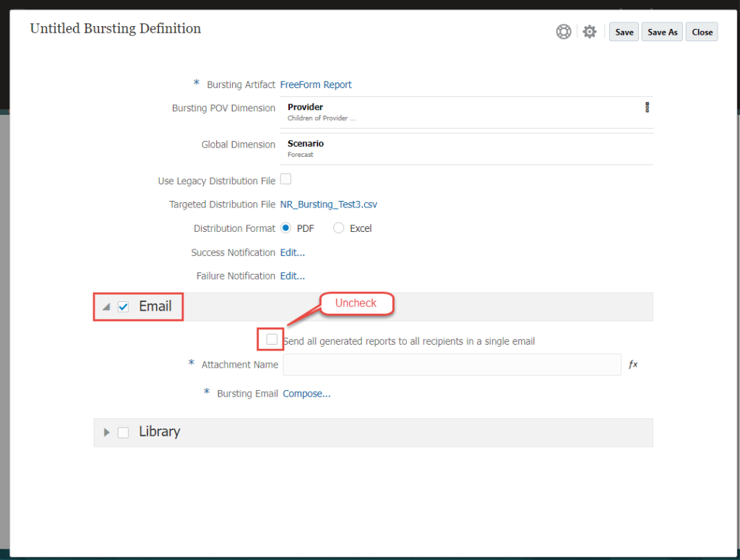
Task: Open the FreeForm Report artifact link
Action: point(316,85)
